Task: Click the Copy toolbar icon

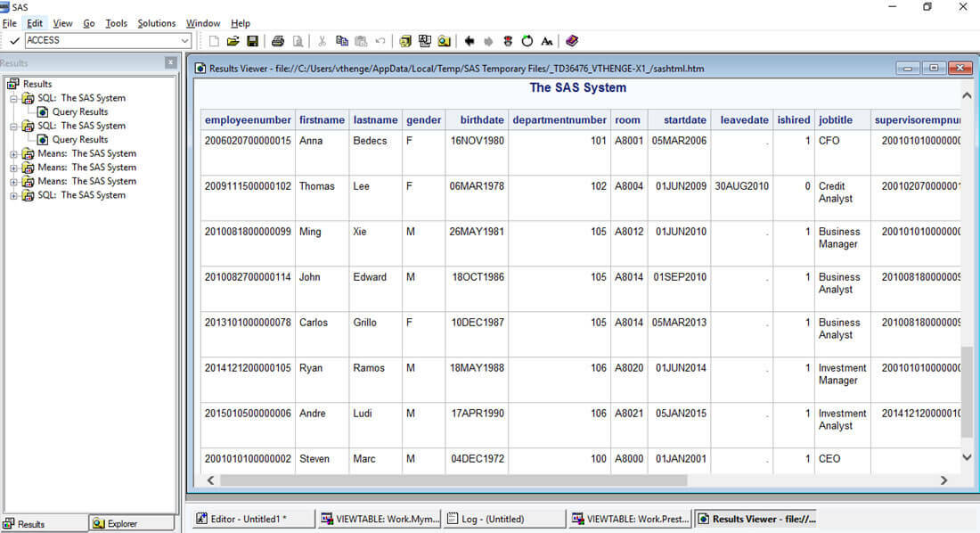Action: [342, 41]
